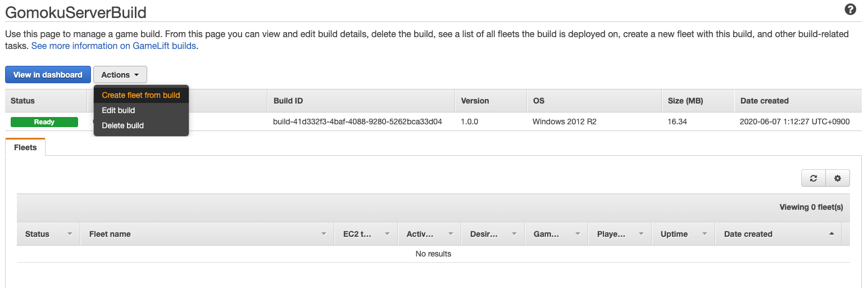Image resolution: width=868 pixels, height=288 pixels.
Task: Sort by Date created ascending arrow
Action: pos(831,234)
